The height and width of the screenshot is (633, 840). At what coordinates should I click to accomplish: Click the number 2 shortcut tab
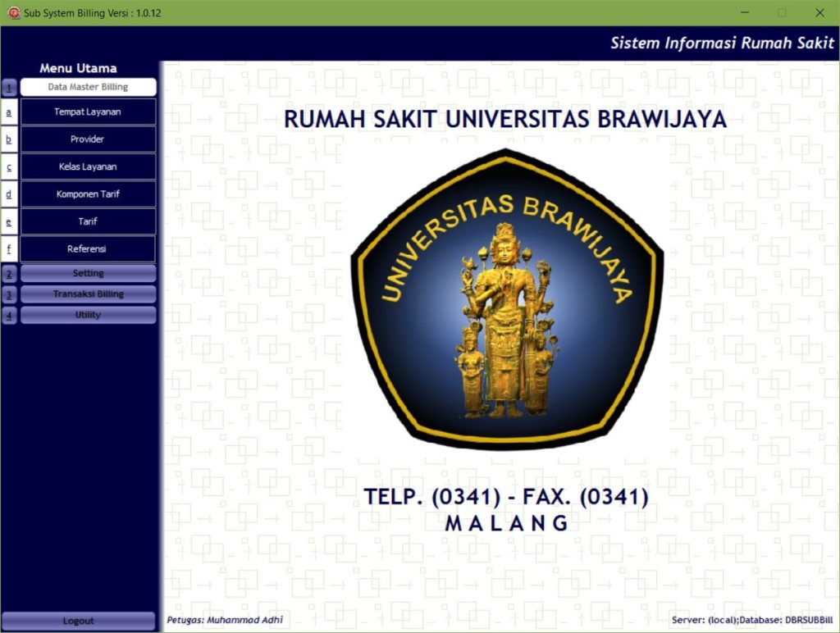click(x=9, y=274)
